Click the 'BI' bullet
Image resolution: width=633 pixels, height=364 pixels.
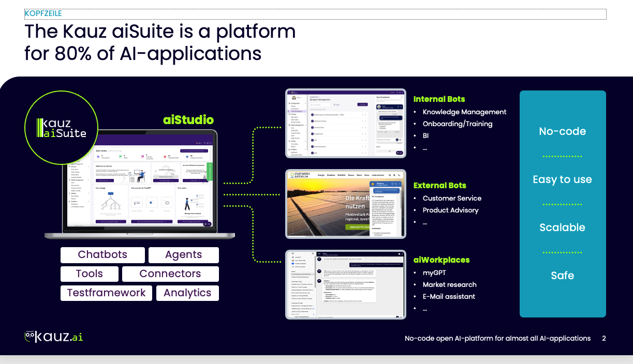pos(426,135)
